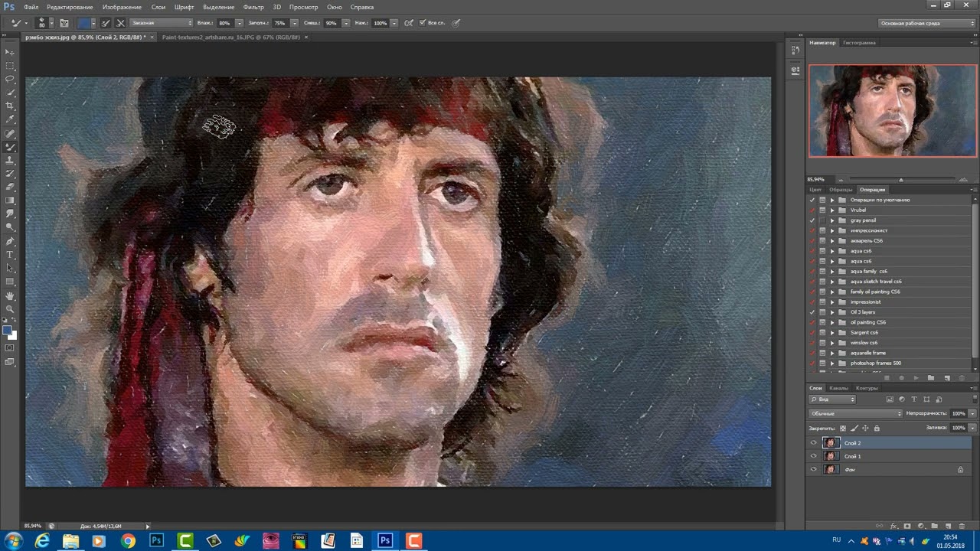Image resolution: width=980 pixels, height=551 pixels.
Task: Click create new action set folder icon
Action: (931, 378)
